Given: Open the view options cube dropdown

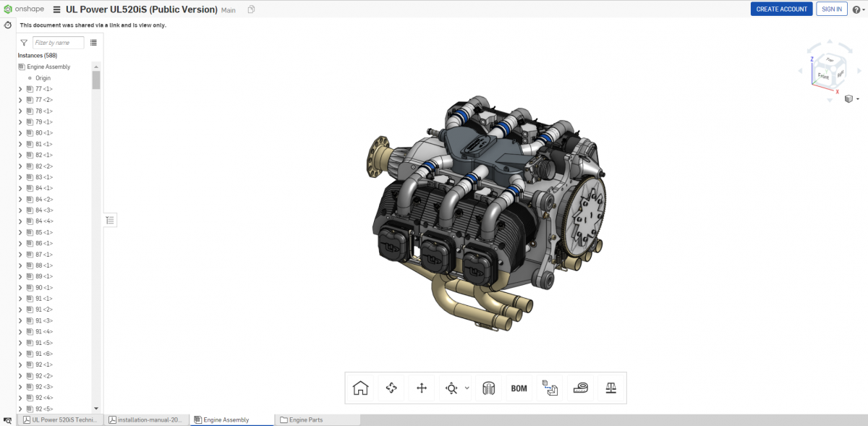Looking at the screenshot, I should coord(851,98).
